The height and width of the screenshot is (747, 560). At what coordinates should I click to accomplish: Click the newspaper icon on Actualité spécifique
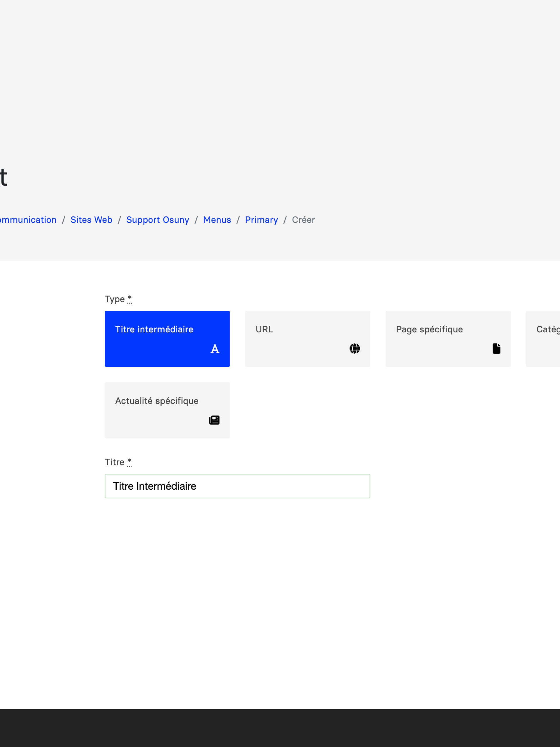point(214,420)
